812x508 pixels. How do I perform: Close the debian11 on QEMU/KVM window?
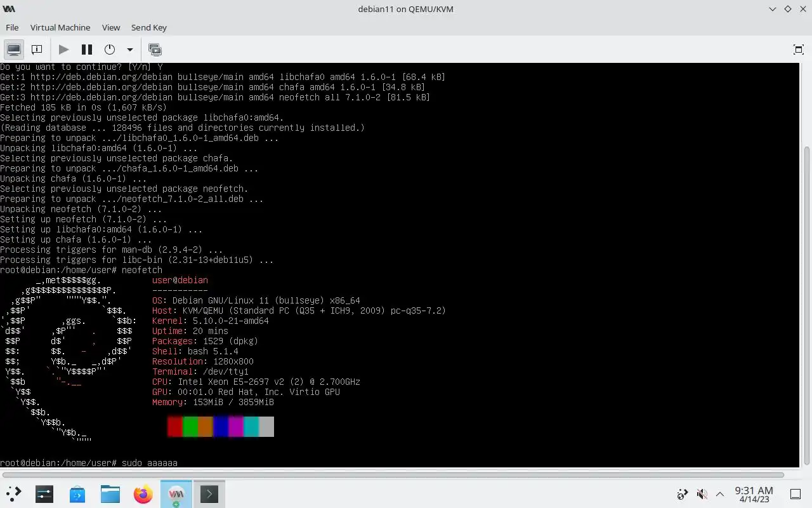pos(802,9)
